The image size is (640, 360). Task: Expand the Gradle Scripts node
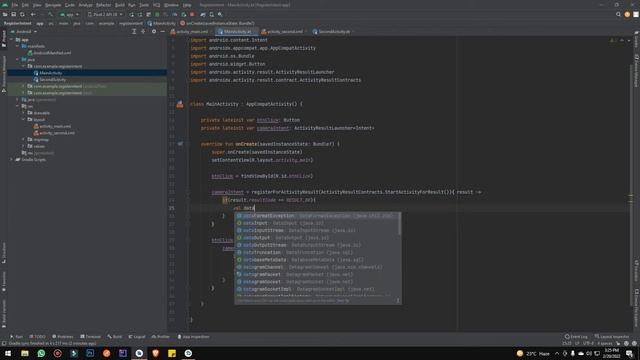coord(12,160)
